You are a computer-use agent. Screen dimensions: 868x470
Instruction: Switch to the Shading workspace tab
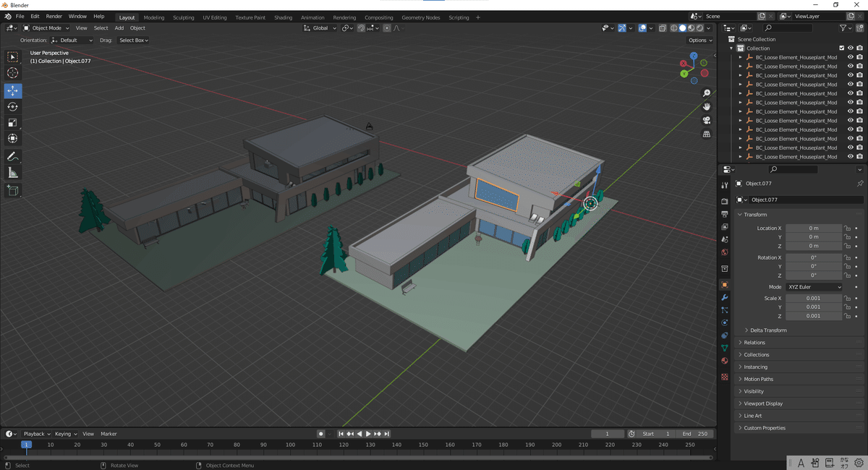(x=283, y=17)
